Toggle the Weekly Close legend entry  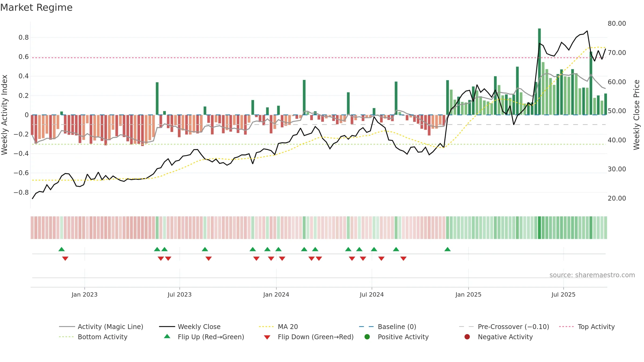pyautogui.click(x=190, y=327)
